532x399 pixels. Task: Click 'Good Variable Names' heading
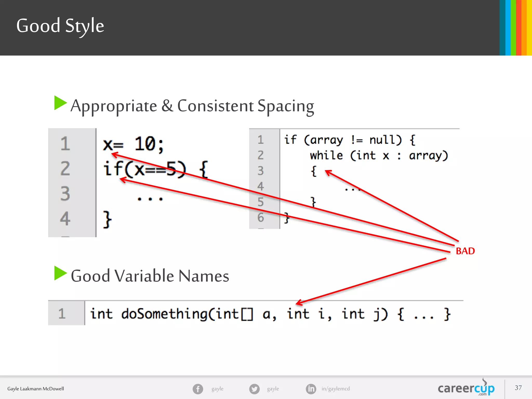click(x=150, y=276)
